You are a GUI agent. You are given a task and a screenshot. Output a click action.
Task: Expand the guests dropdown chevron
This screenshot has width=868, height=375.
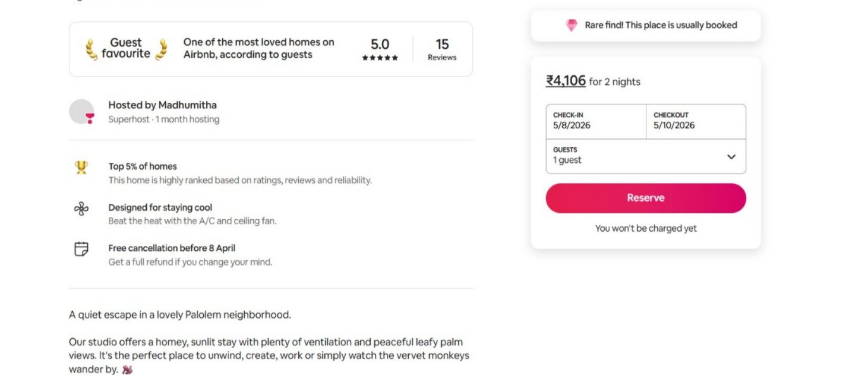tap(731, 157)
